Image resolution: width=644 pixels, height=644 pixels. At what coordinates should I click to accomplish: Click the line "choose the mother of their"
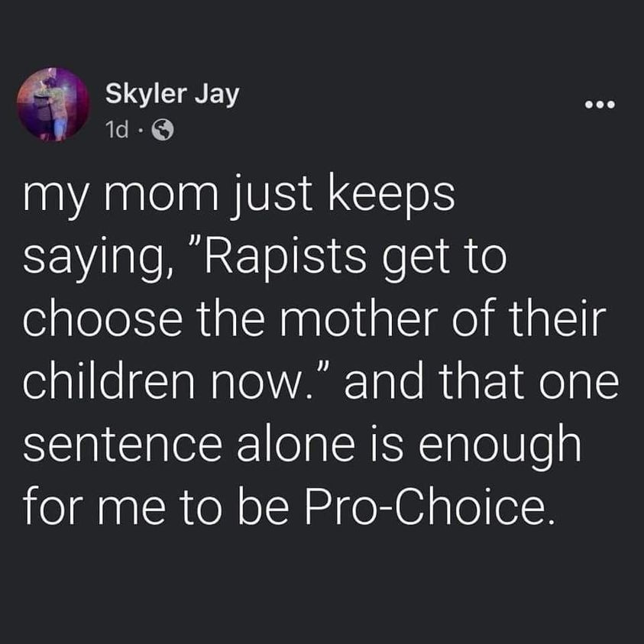315,319
